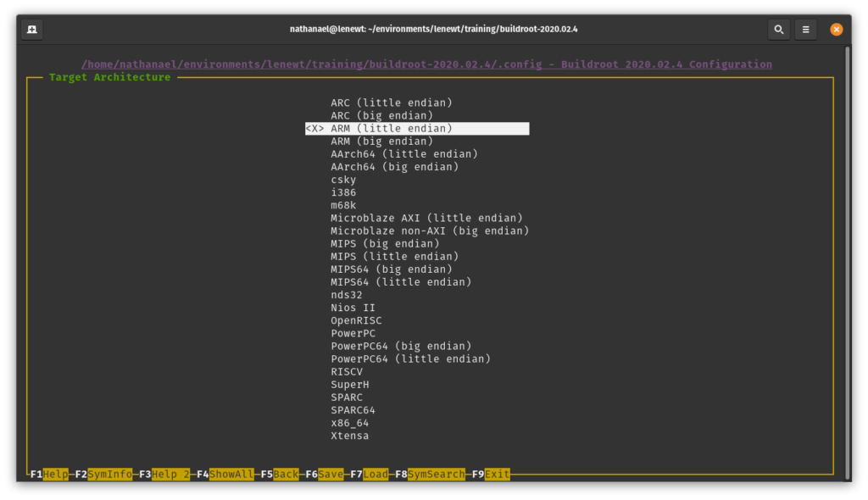The width and height of the screenshot is (868, 500).
Task: Go back with F5 Back
Action: coord(280,475)
